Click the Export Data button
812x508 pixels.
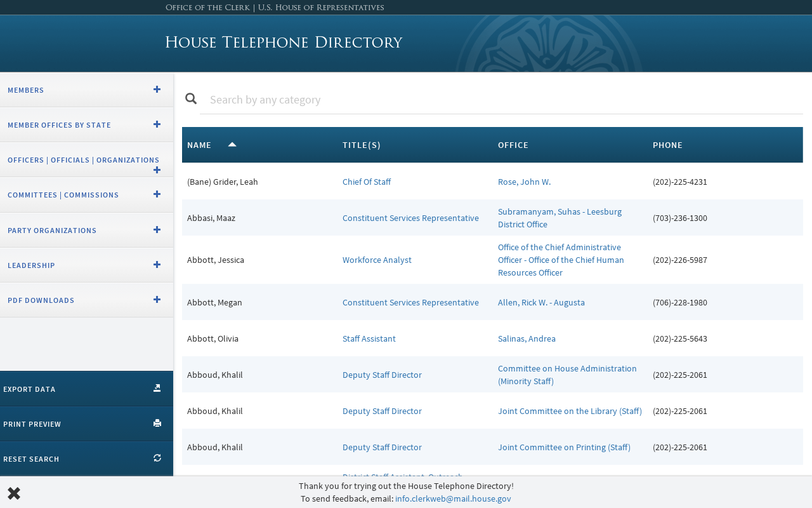click(86, 389)
